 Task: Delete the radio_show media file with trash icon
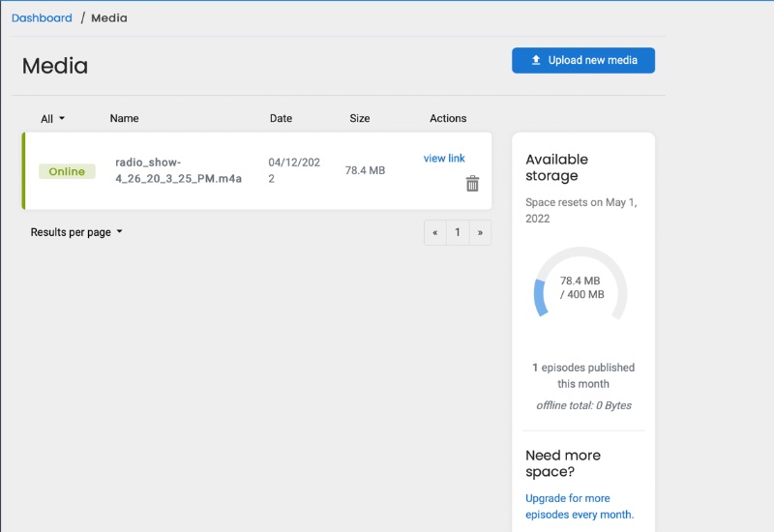[472, 184]
